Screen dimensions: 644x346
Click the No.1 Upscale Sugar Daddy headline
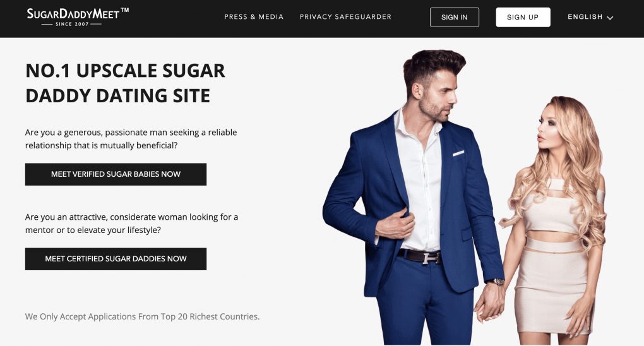125,83
